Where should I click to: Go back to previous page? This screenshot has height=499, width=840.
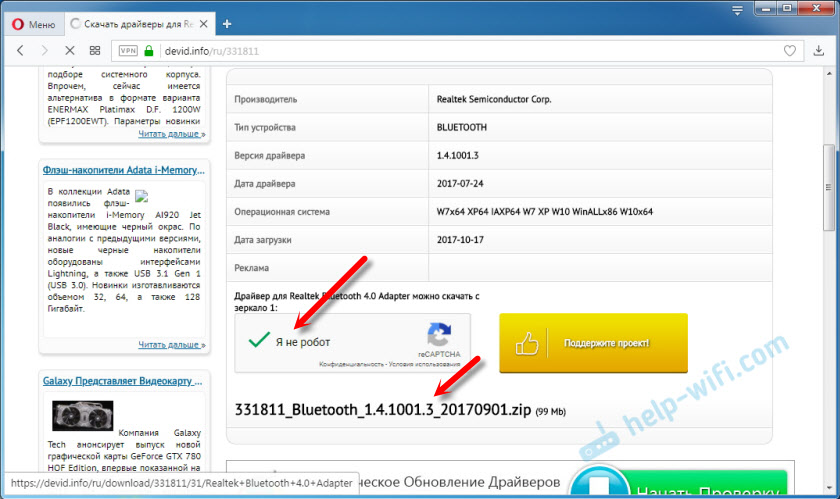(20, 50)
